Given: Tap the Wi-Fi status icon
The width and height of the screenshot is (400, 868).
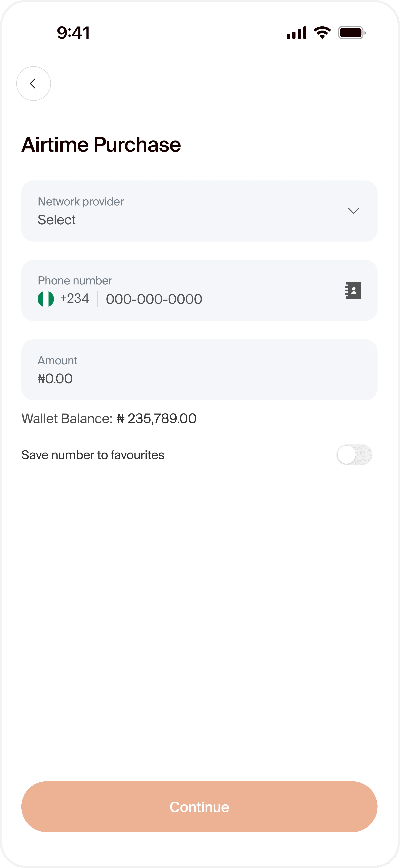Looking at the screenshot, I should tap(322, 33).
